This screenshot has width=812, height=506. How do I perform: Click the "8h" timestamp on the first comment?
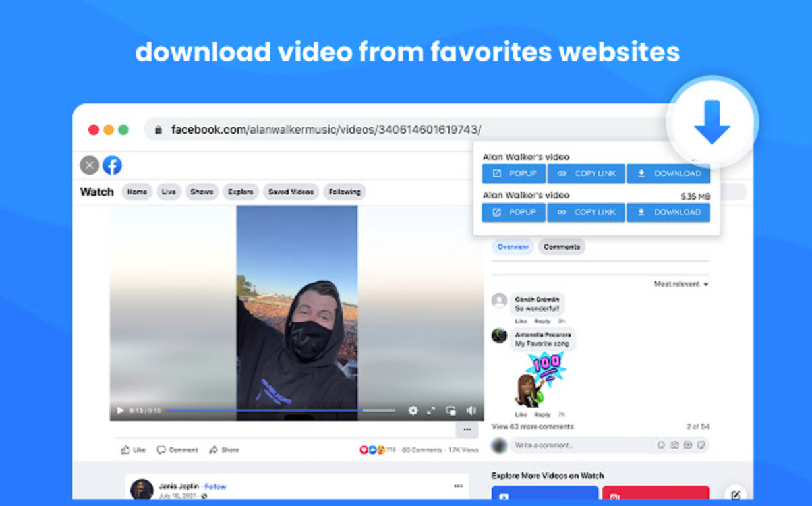561,322
